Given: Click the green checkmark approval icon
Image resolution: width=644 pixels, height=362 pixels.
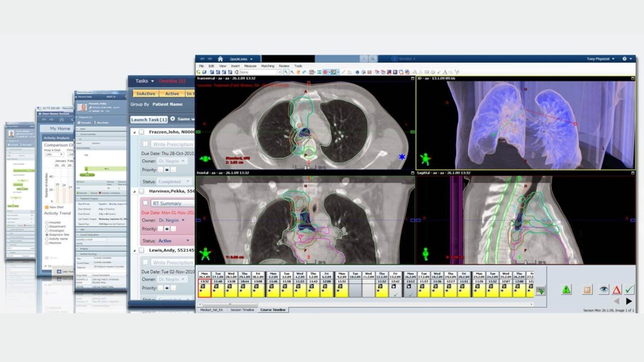Looking at the screenshot, I should pos(628,289).
